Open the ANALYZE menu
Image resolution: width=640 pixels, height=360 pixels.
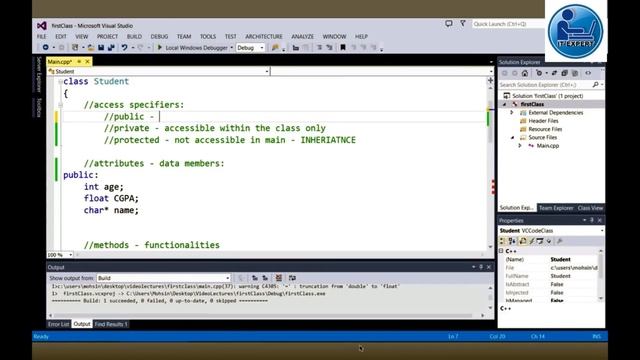[302, 37]
